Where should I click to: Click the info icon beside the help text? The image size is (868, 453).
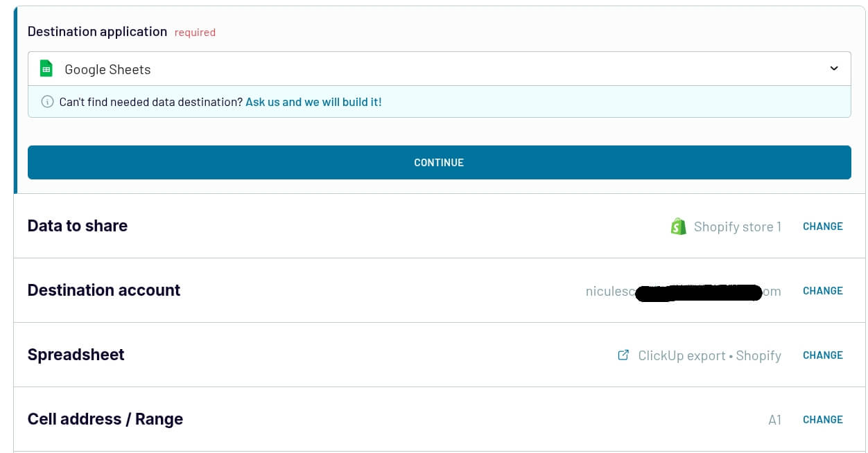(47, 102)
